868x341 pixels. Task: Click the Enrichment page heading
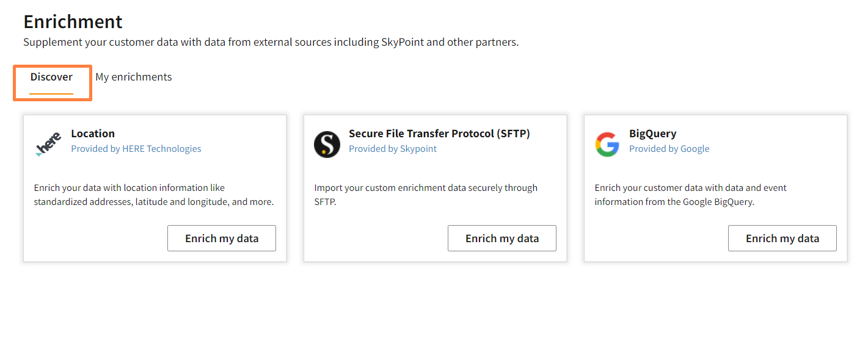(x=73, y=22)
